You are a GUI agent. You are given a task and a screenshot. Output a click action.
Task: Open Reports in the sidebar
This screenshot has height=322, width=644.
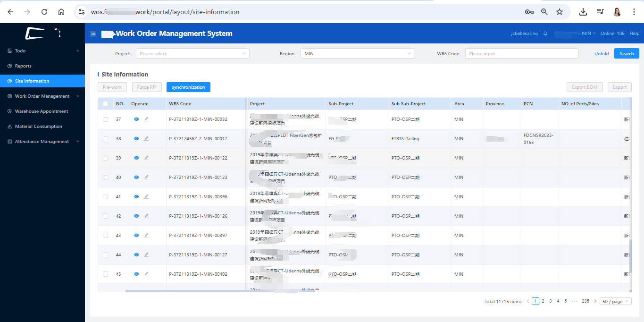[x=42, y=66]
